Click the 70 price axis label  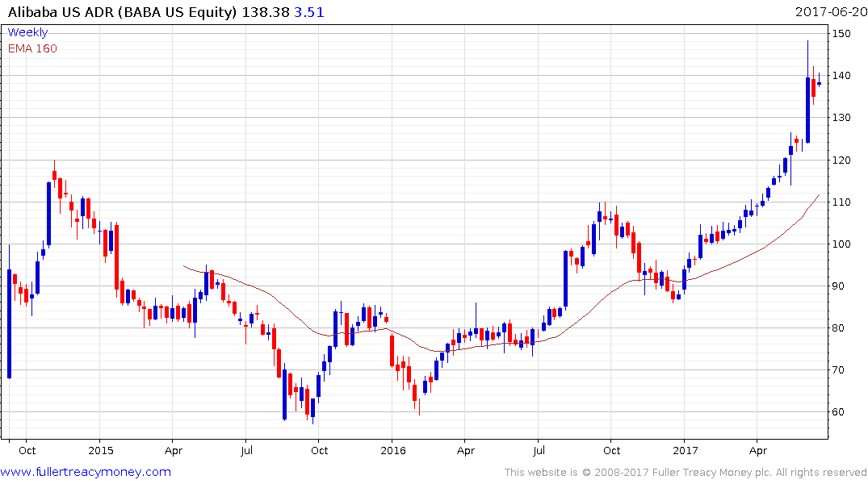point(839,370)
